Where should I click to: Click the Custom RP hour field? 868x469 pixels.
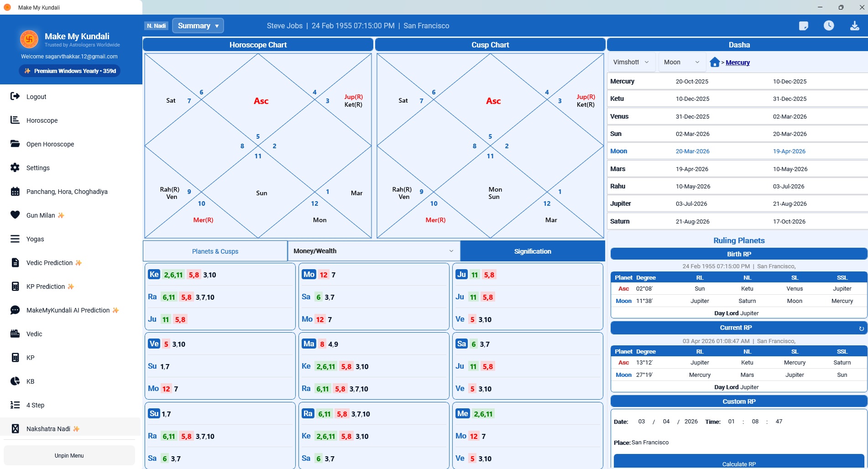(x=731, y=422)
